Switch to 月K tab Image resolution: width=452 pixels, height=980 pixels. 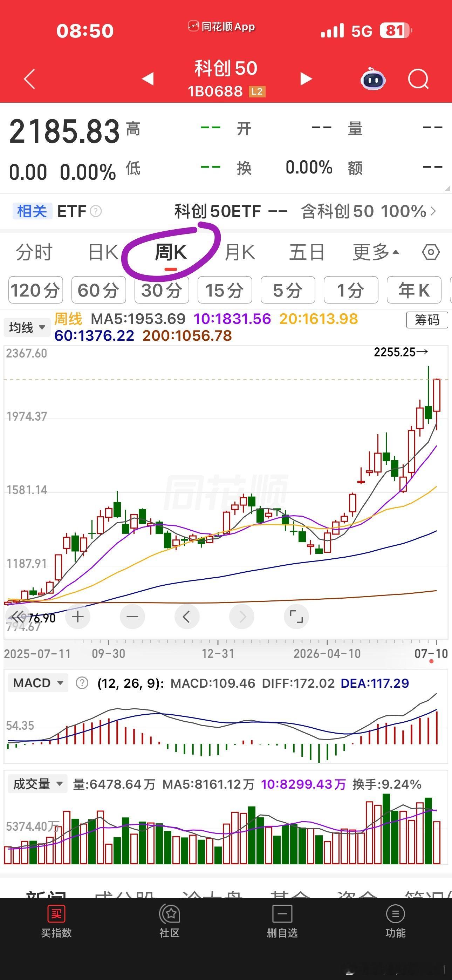[240, 252]
